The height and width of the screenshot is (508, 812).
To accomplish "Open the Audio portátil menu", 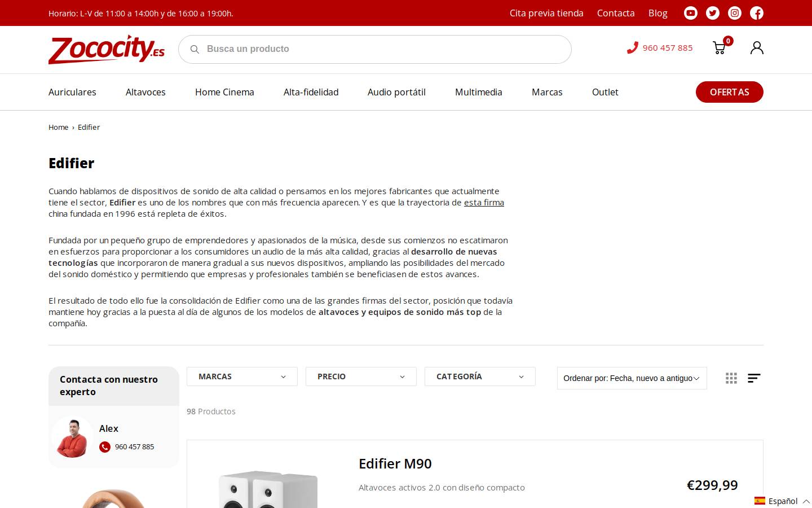I will [x=396, y=92].
